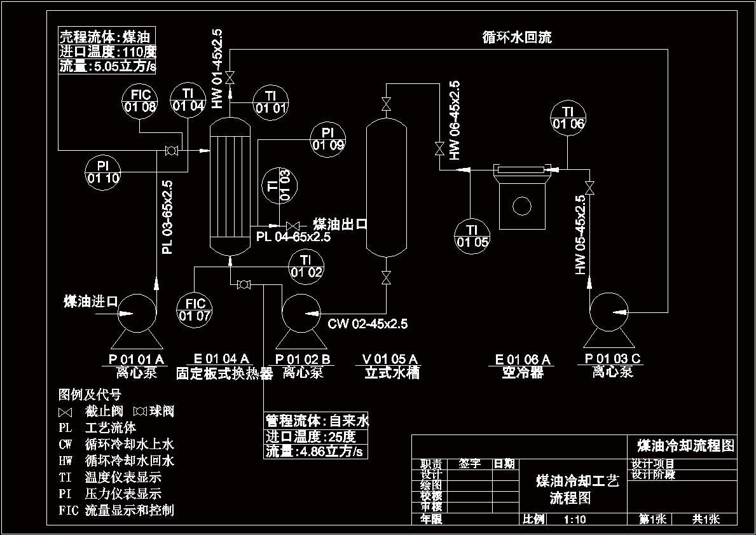Screen dimensions: 756x535
Task: Select the globe valve beside 煤油出口
Action: (x=292, y=226)
